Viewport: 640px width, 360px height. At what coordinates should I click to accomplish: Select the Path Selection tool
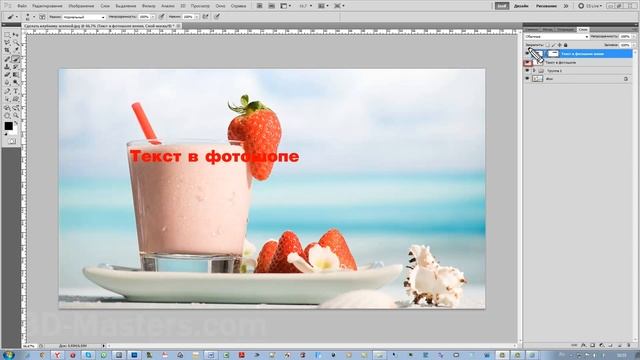[x=7, y=99]
